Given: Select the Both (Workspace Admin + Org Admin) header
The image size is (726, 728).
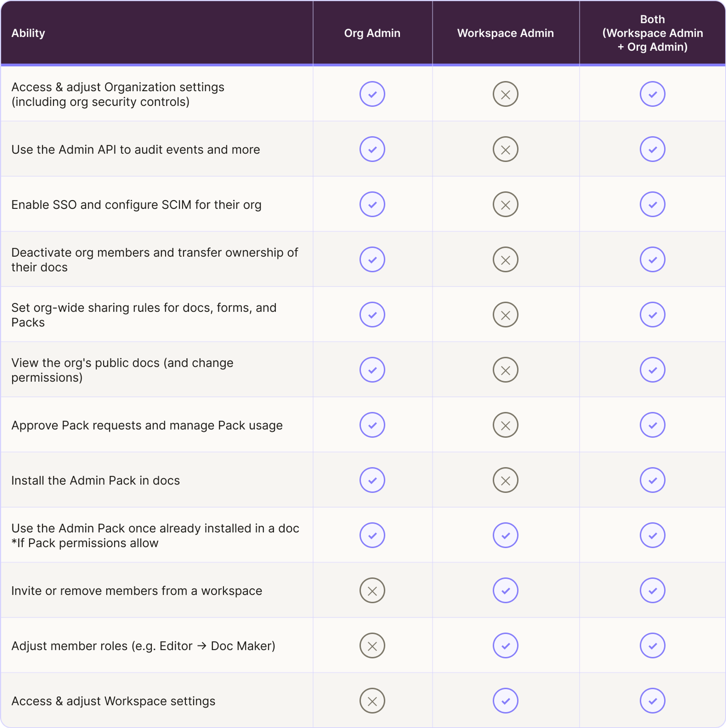Looking at the screenshot, I should (x=652, y=33).
